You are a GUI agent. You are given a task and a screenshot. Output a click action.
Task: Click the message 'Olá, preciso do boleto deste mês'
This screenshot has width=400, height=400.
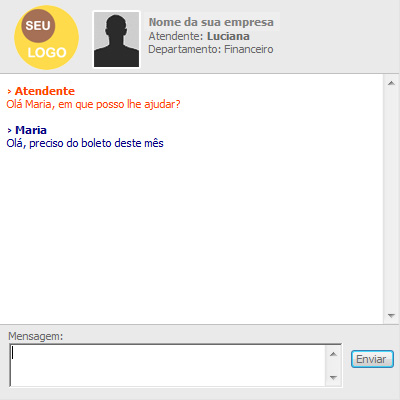[x=85, y=143]
